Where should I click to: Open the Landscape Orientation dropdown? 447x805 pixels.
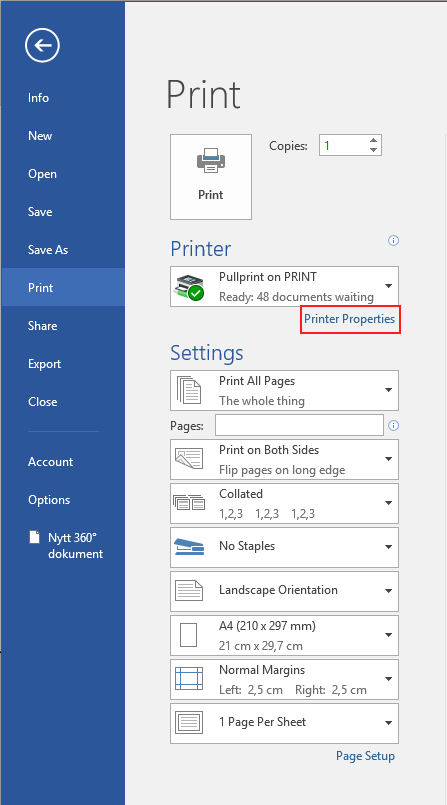284,591
